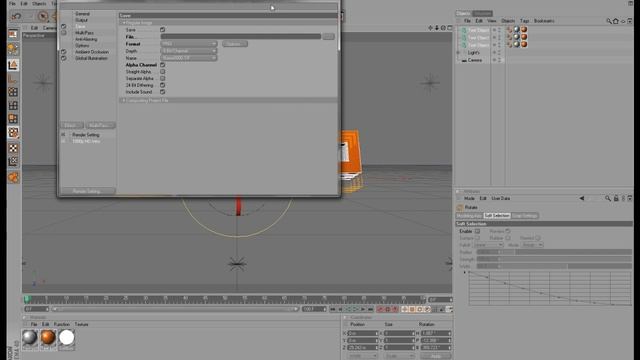Select Anti-Aliasing in render settings list
This screenshot has height=360, width=640.
pyautogui.click(x=86, y=39)
